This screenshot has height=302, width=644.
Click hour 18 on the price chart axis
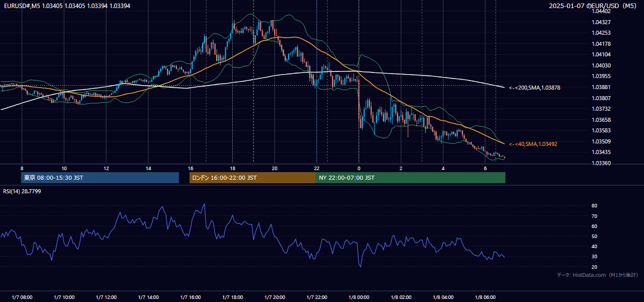pyautogui.click(x=232, y=168)
